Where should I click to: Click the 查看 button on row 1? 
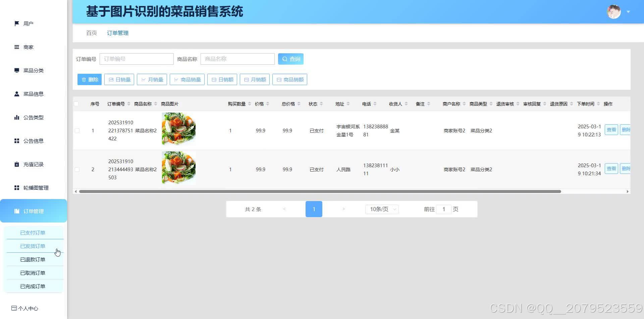pyautogui.click(x=611, y=130)
